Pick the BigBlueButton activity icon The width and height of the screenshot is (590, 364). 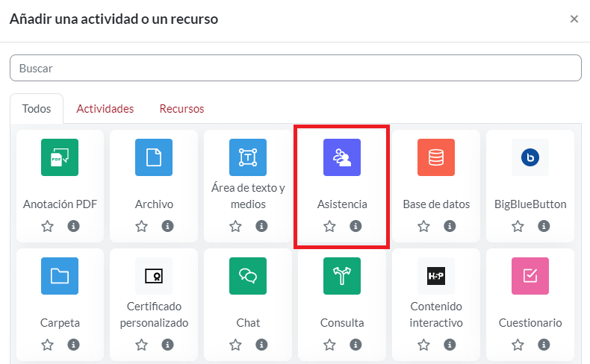pyautogui.click(x=530, y=157)
